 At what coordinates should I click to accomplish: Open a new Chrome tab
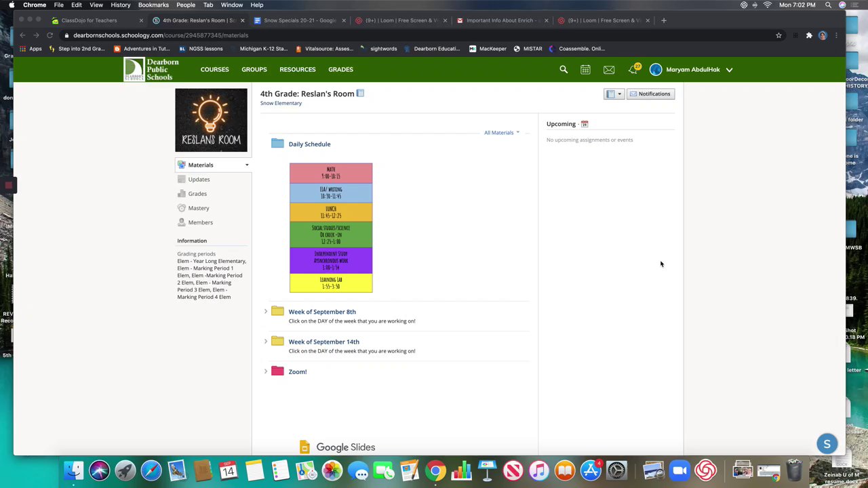(x=664, y=20)
